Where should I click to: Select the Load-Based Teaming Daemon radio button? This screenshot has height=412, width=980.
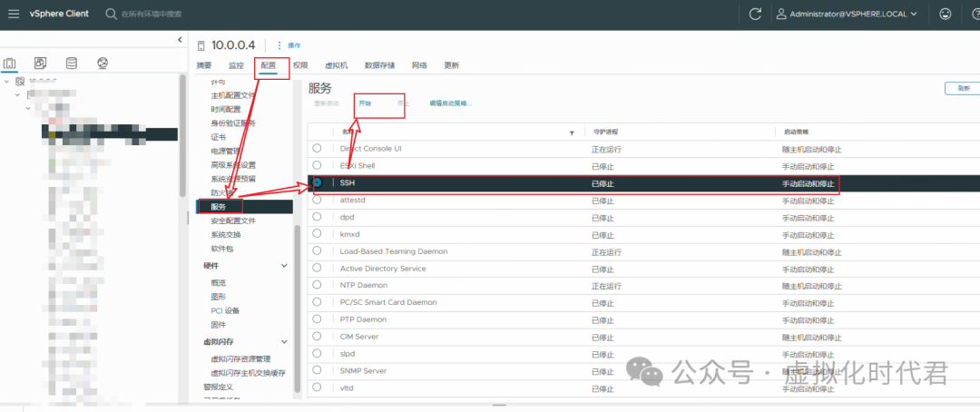coord(317,250)
